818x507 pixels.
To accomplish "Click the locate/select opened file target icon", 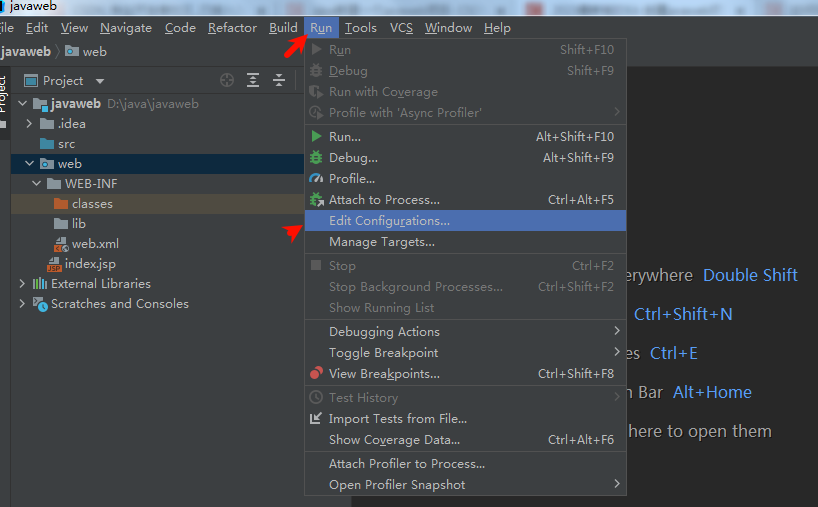I will tap(227, 80).
